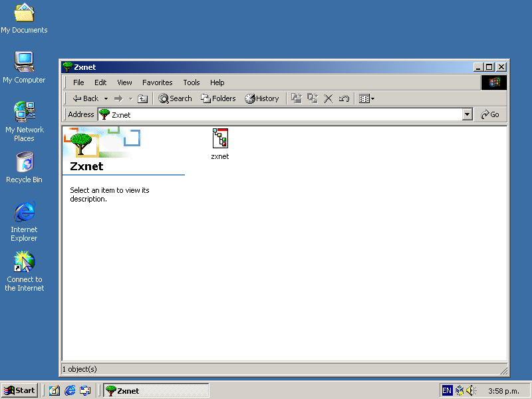Click the Up folder toolbar icon
The width and height of the screenshot is (532, 399).
[142, 98]
